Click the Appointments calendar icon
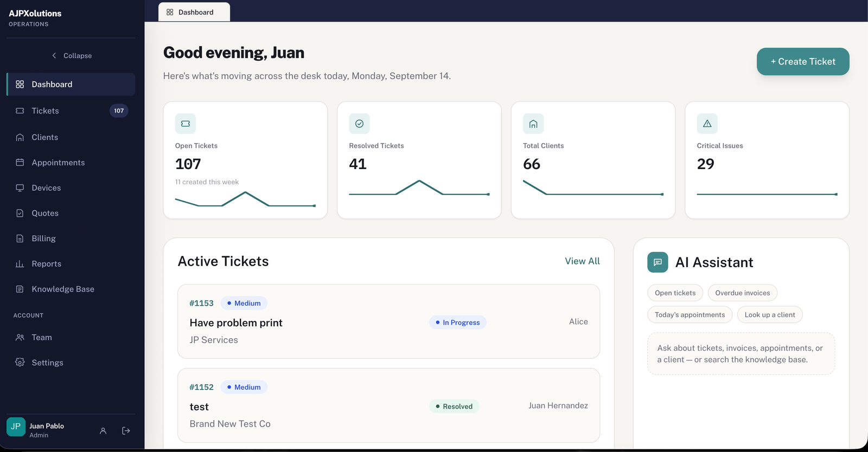This screenshot has height=452, width=868. pos(20,163)
